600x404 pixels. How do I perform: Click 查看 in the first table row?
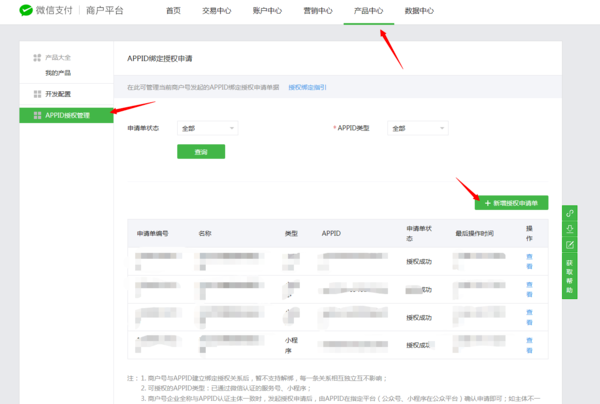tap(530, 261)
